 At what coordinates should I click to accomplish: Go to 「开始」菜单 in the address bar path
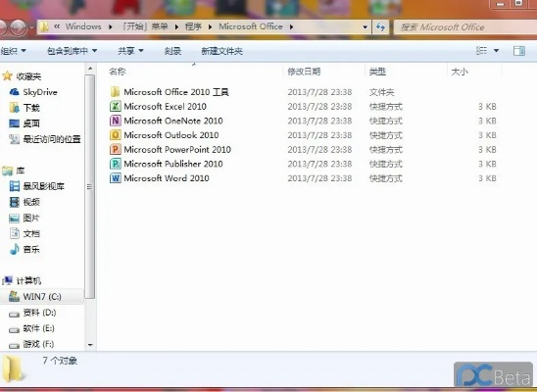(x=145, y=26)
